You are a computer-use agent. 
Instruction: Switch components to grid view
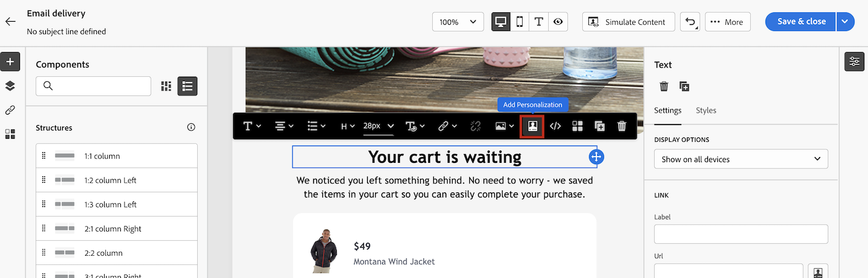[x=166, y=86]
